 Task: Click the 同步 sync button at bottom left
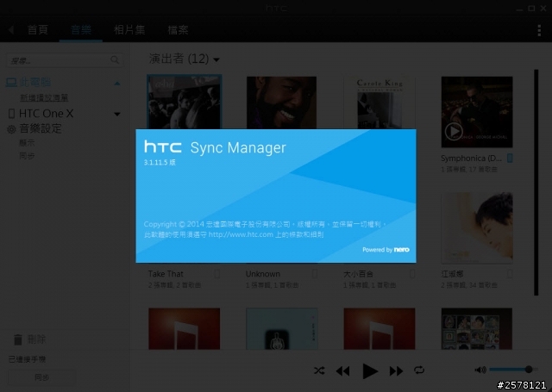[41, 377]
